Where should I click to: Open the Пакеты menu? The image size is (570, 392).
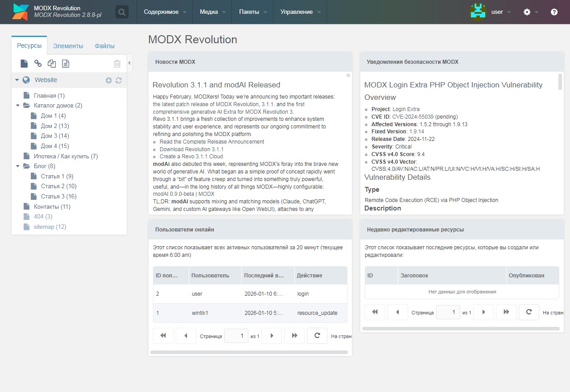click(x=253, y=12)
